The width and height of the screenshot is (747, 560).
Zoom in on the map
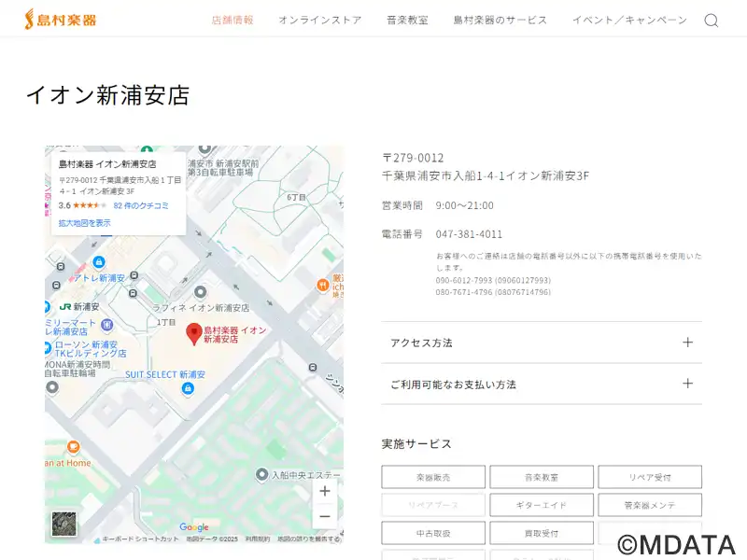tap(325, 491)
